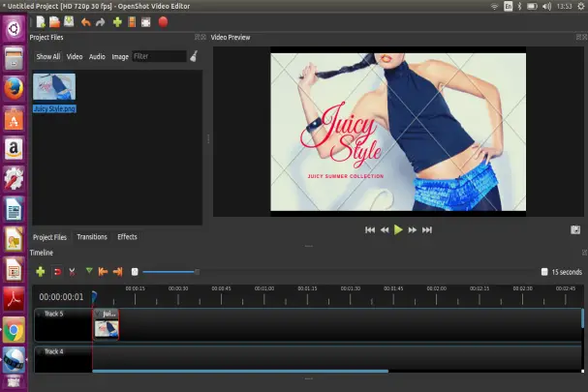Open Google Chrome from the launcher
This screenshot has width=588, height=392.
[x=14, y=330]
